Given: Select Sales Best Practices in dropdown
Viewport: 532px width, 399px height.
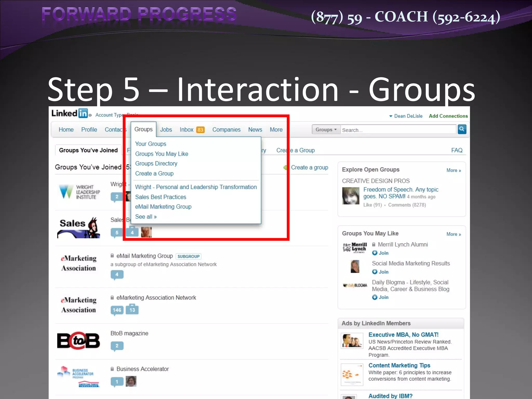Looking at the screenshot, I should pyautogui.click(x=161, y=197).
